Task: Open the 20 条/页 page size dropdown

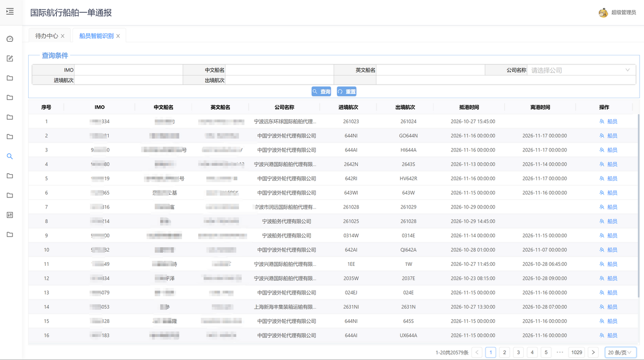Action: (620, 352)
